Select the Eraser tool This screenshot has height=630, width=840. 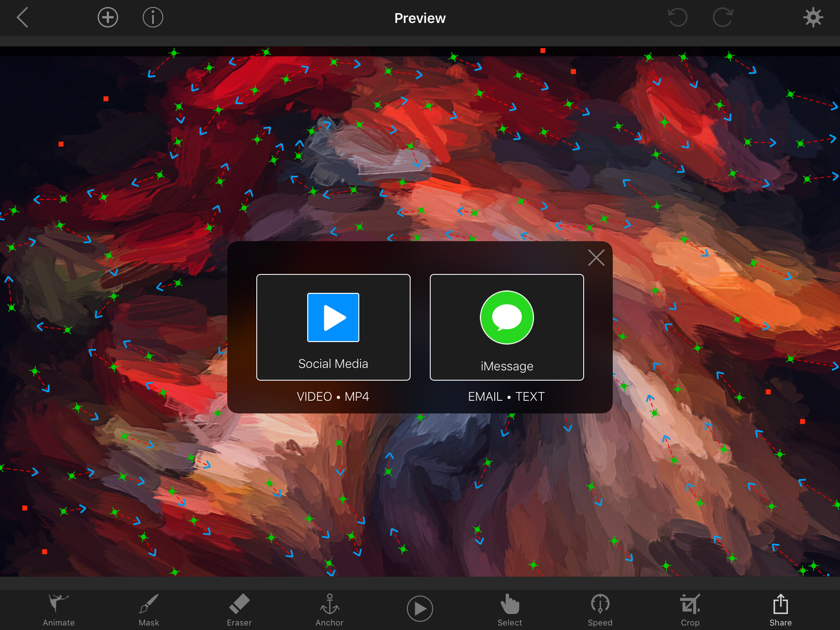pyautogui.click(x=239, y=610)
